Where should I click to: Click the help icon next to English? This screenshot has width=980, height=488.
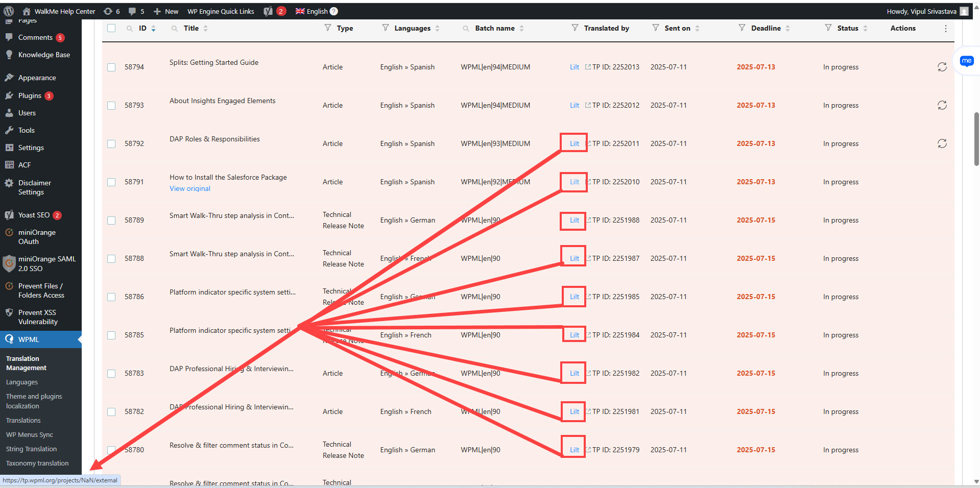[334, 11]
